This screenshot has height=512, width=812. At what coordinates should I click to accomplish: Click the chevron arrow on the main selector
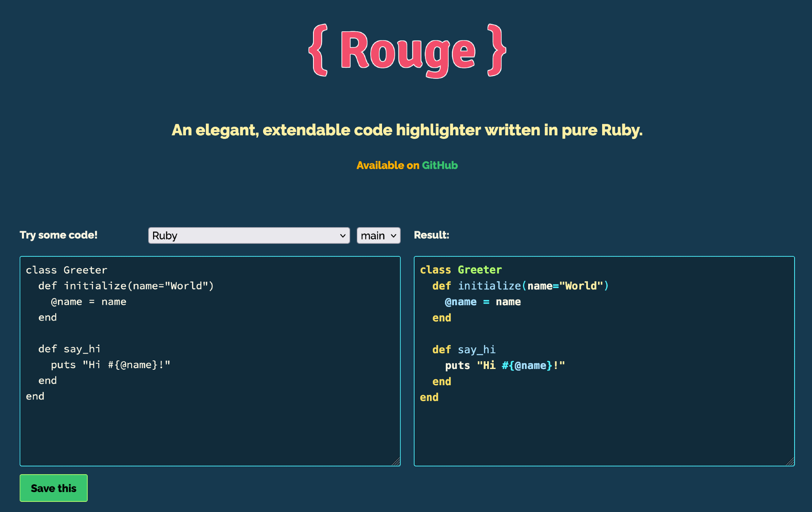pos(393,236)
